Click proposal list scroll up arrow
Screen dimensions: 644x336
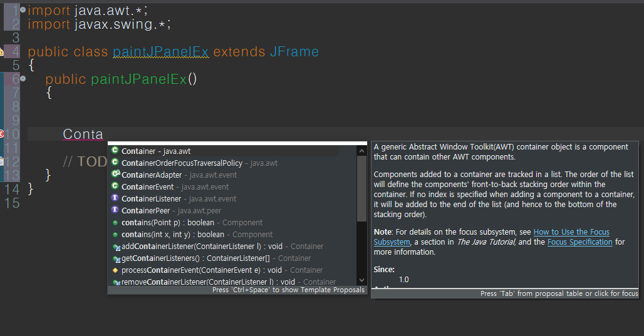pos(361,151)
